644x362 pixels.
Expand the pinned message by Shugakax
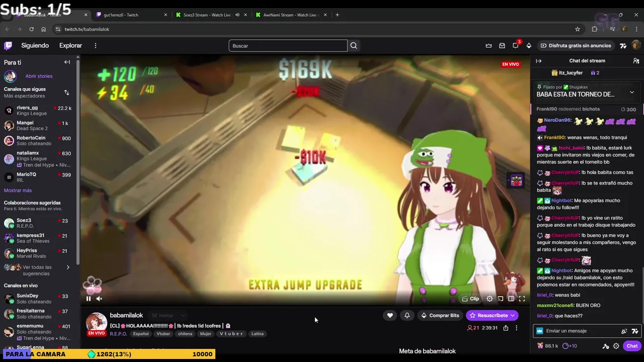pyautogui.click(x=632, y=93)
